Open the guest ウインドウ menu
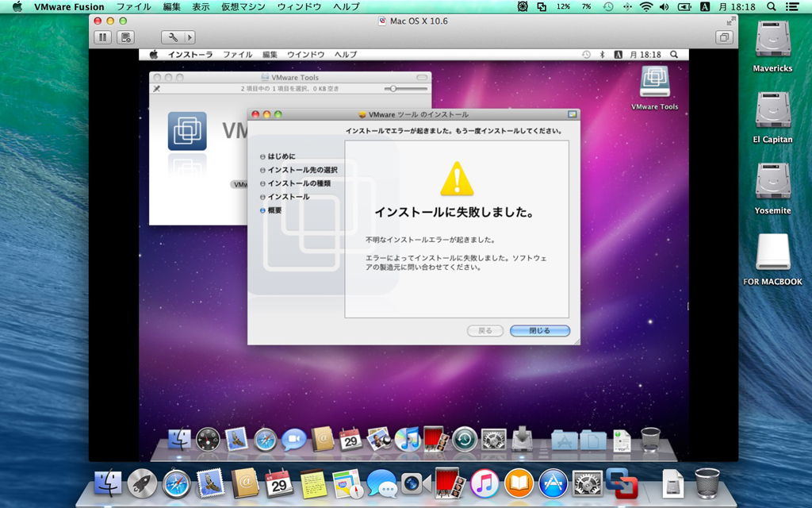Screen dimensions: 812x508 coord(305,55)
